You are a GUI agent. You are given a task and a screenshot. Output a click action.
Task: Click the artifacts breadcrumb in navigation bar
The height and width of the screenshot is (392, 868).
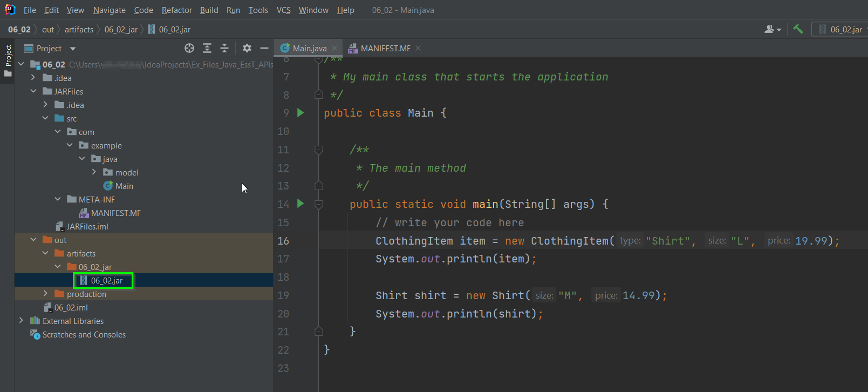tap(79, 30)
